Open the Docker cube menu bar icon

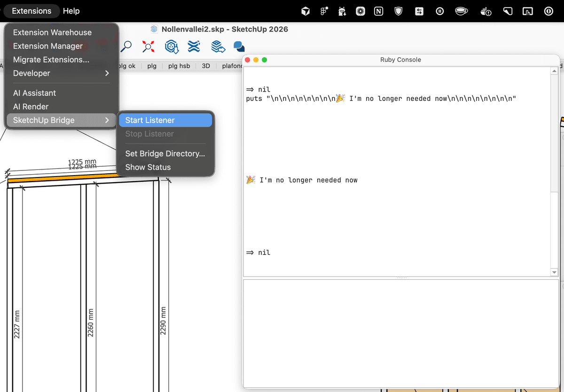click(x=305, y=10)
